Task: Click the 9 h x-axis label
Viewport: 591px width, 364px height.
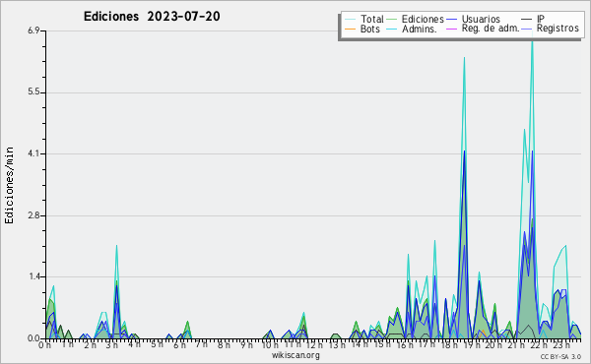Action: pyautogui.click(x=246, y=345)
